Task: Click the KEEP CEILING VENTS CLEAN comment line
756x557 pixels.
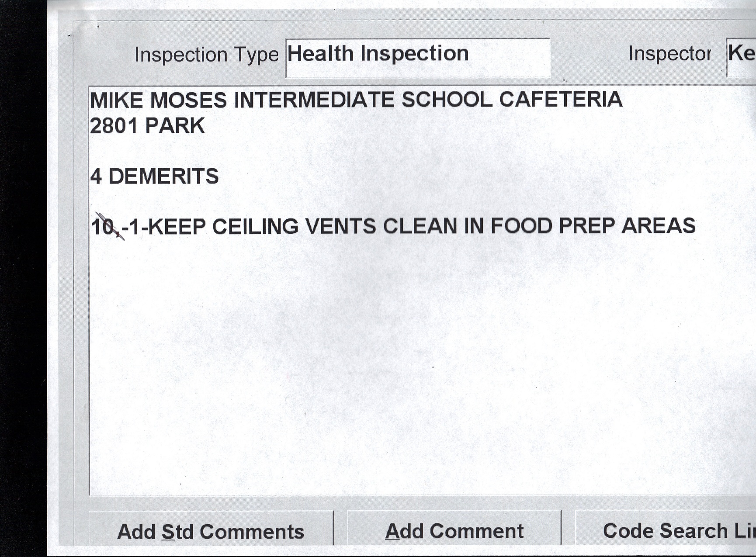Action: pyautogui.click(x=393, y=227)
